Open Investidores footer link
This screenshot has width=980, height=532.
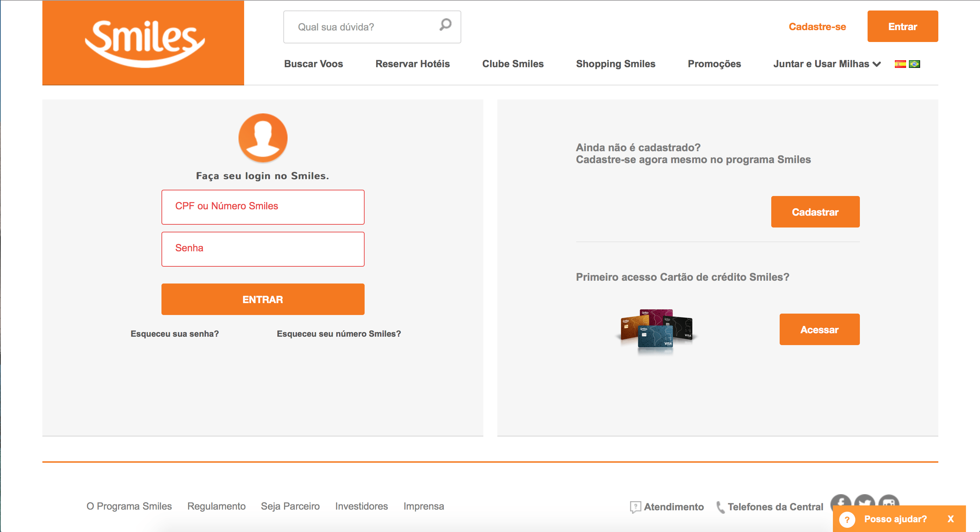(361, 506)
